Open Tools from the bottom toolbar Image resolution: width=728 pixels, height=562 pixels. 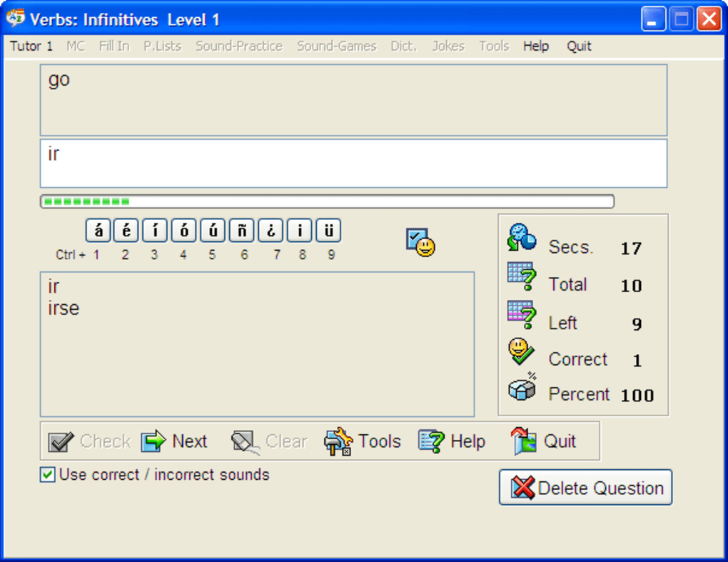[363, 441]
